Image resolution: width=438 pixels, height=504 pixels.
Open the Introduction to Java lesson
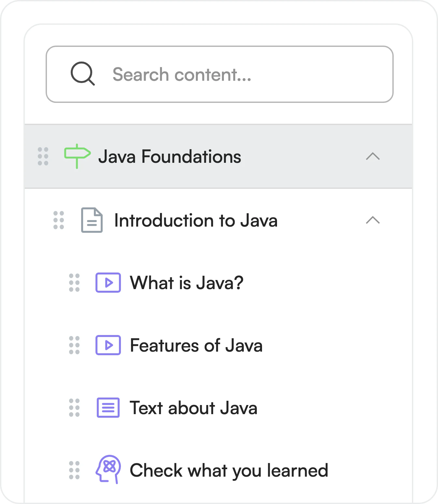(x=196, y=220)
